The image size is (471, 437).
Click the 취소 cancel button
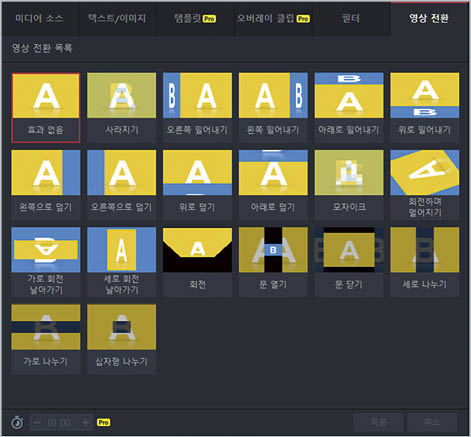click(432, 423)
